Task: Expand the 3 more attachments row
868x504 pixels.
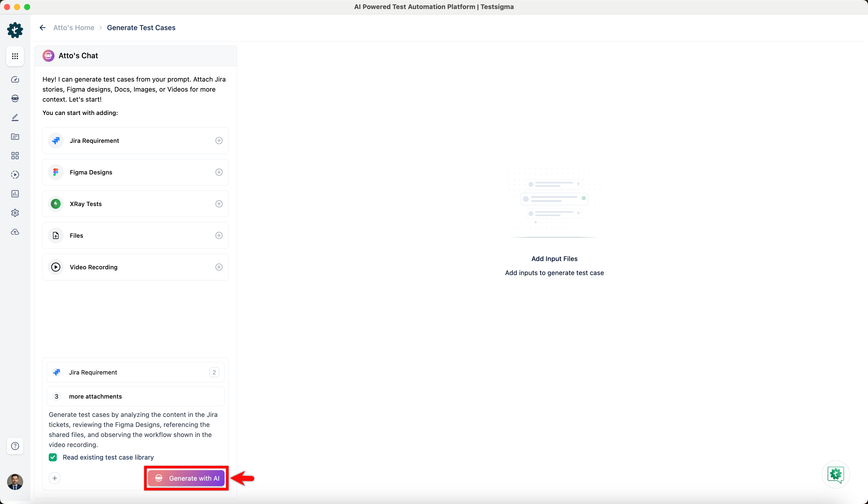Action: tap(135, 396)
